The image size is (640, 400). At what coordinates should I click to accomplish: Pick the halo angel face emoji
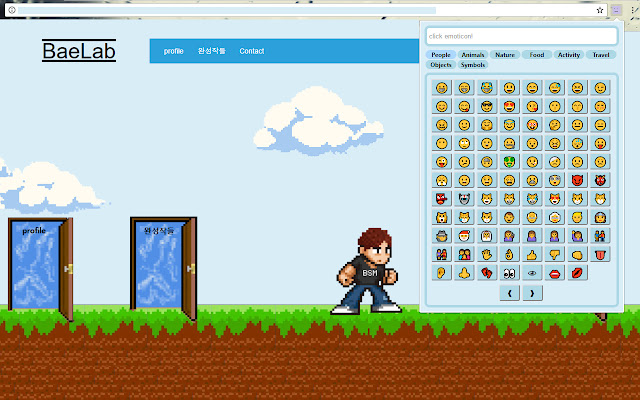point(509,125)
